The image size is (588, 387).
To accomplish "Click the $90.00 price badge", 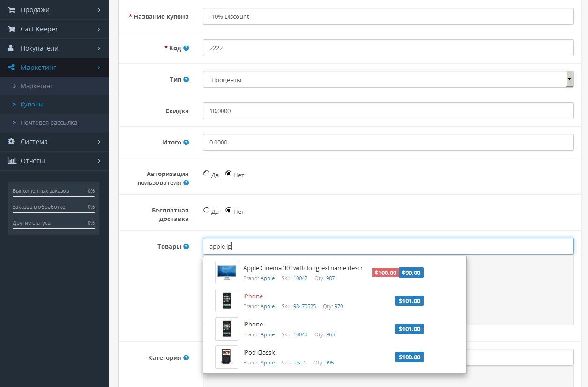I will coord(411,273).
